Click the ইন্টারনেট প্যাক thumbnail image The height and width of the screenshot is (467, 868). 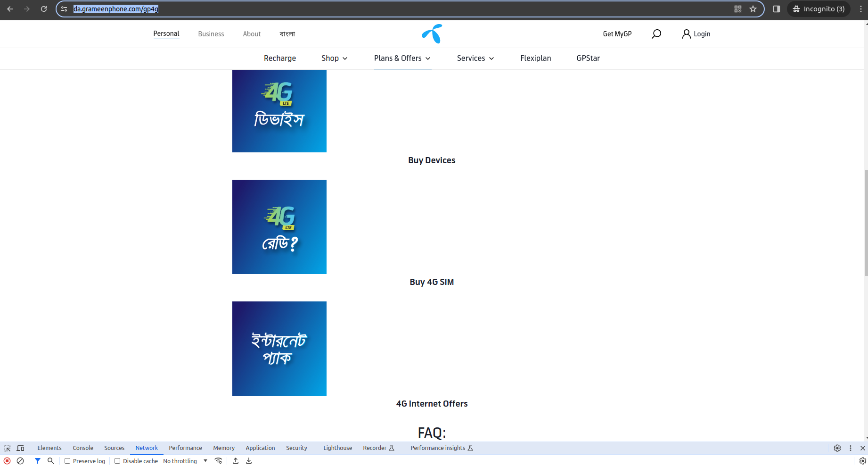pos(279,349)
